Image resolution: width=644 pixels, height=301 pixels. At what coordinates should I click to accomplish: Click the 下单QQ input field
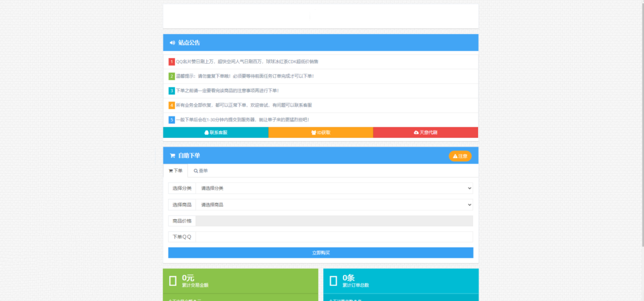click(335, 237)
